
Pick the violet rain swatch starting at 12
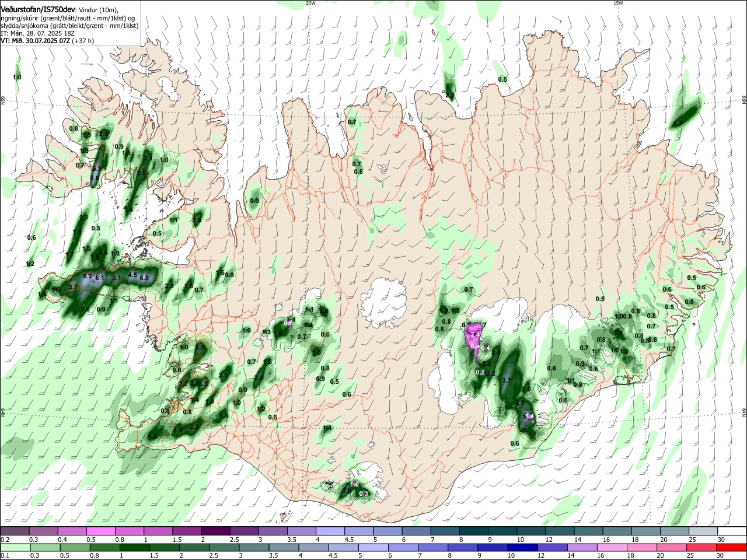click(x=551, y=547)
